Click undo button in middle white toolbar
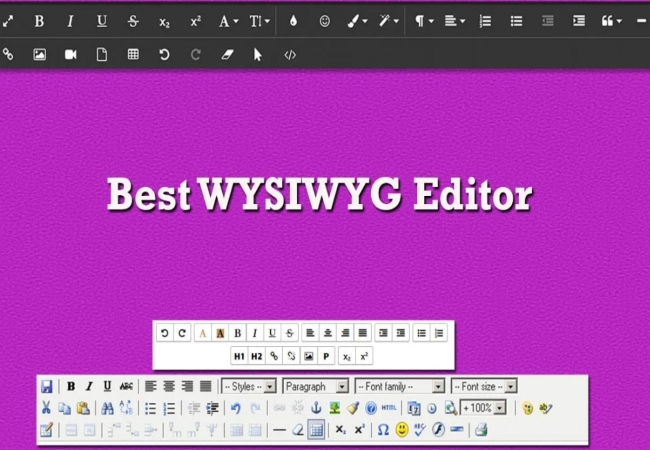Screen dimensions: 650x450 tap(165, 333)
